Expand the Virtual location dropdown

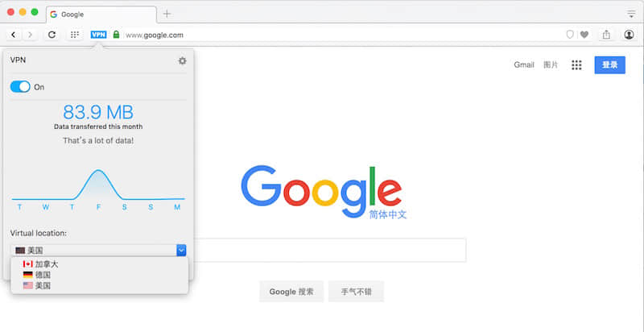[x=181, y=251]
